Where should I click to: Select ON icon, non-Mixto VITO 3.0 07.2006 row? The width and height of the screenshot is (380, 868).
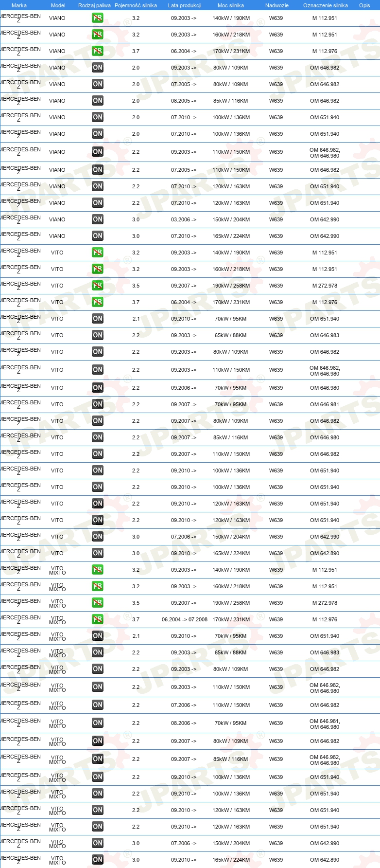tap(98, 537)
